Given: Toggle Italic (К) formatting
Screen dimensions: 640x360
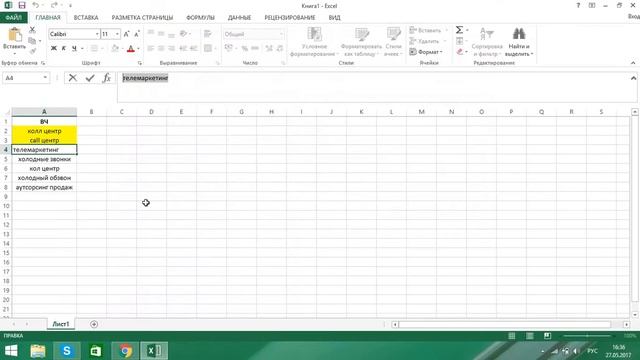Looking at the screenshot, I should (x=64, y=49).
